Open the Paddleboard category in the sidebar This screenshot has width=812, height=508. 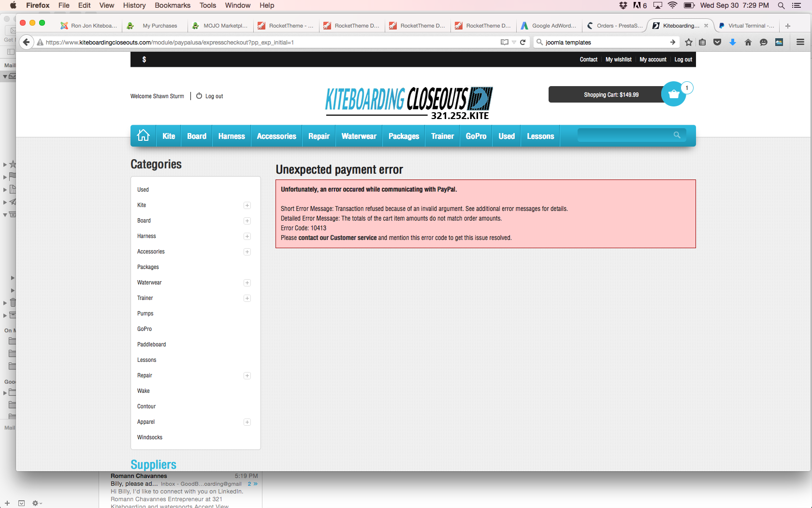152,344
